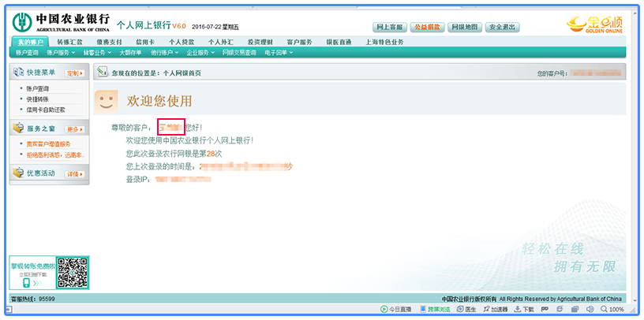The height and width of the screenshot is (320, 644).
Task: Click the 100% zoom magnifier
Action: pos(612,309)
